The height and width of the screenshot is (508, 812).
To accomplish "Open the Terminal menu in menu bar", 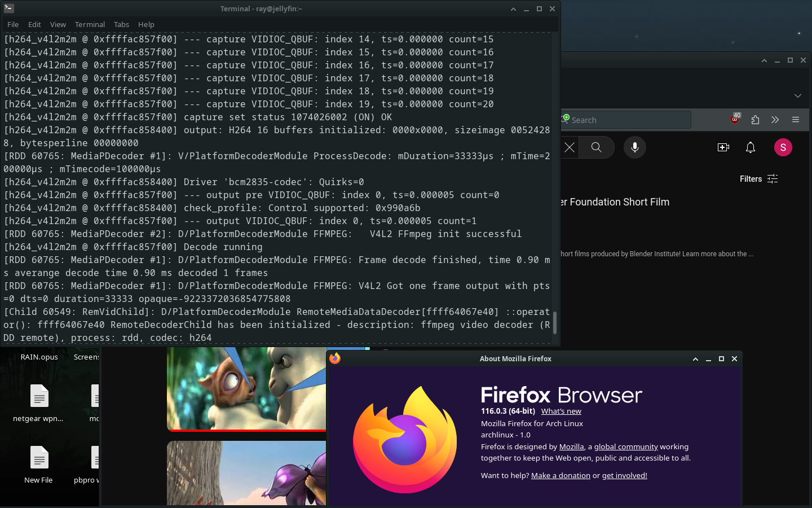I will tap(90, 24).
